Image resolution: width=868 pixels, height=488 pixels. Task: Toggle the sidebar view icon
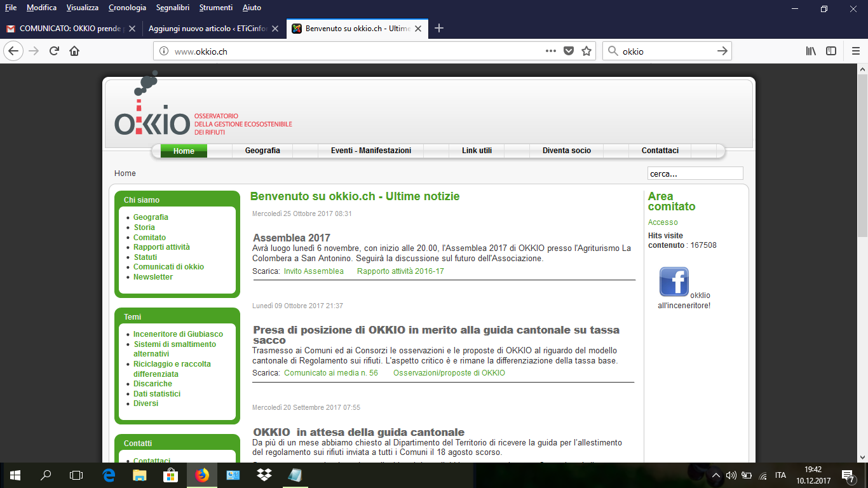pyautogui.click(x=831, y=51)
